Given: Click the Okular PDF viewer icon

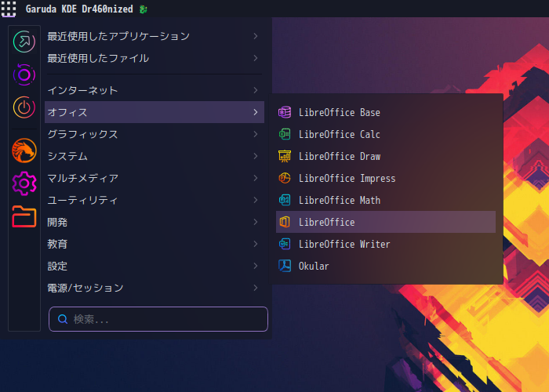Looking at the screenshot, I should tap(284, 266).
